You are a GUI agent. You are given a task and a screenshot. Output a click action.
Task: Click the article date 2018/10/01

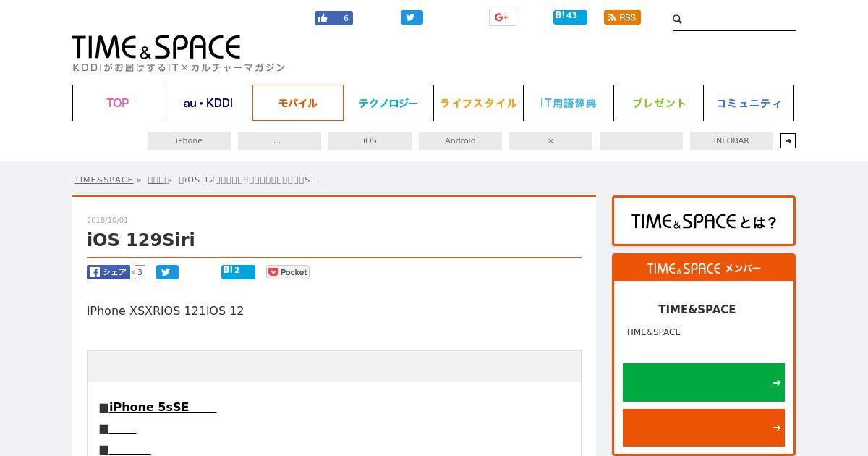pos(107,220)
